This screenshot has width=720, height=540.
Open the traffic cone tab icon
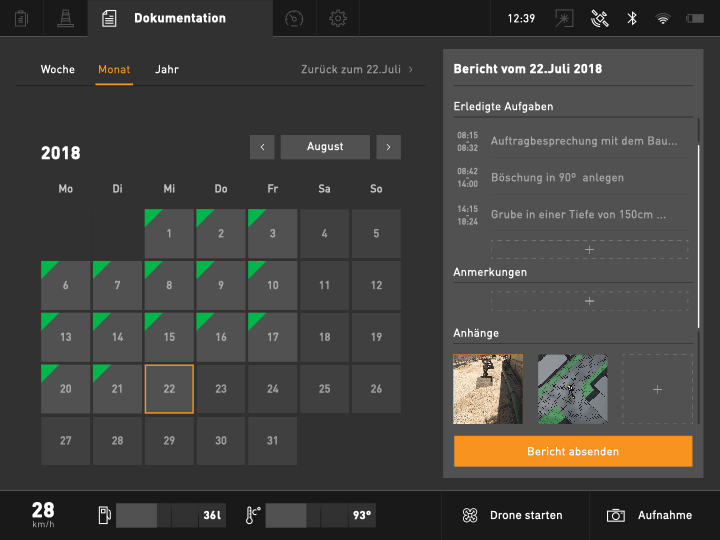[x=66, y=18]
